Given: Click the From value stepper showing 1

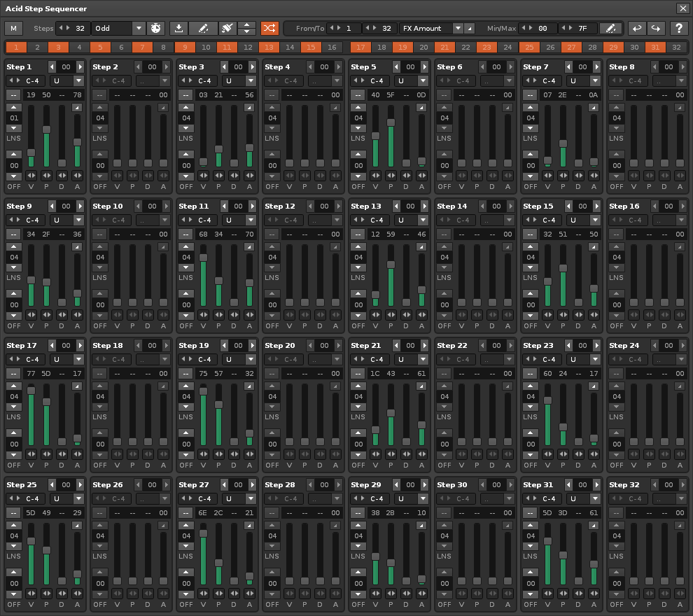Looking at the screenshot, I should tap(344, 28).
